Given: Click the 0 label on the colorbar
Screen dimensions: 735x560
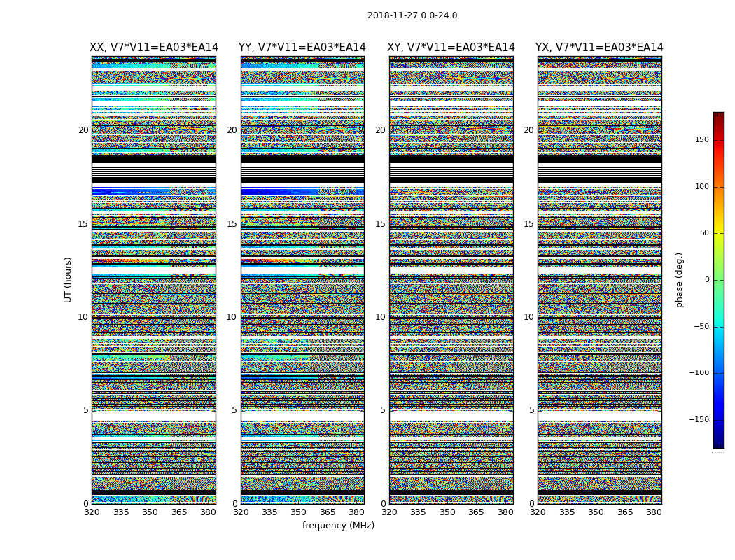Looking at the screenshot, I should coord(707,280).
